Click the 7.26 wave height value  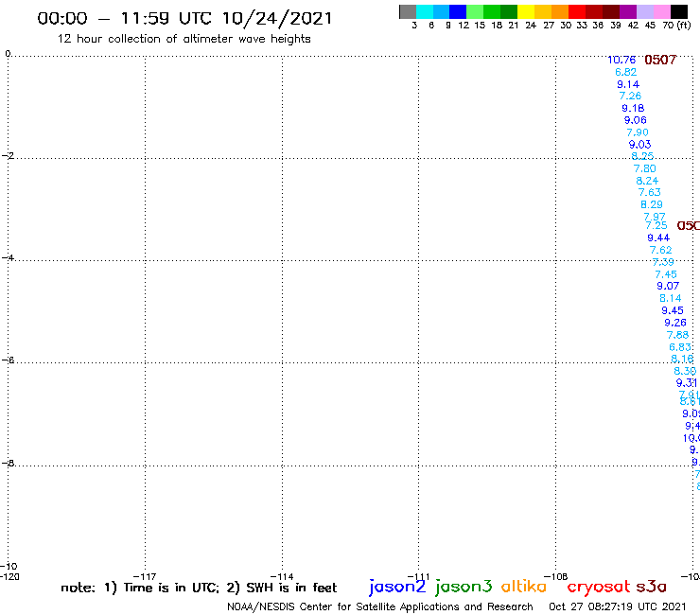tap(630, 96)
